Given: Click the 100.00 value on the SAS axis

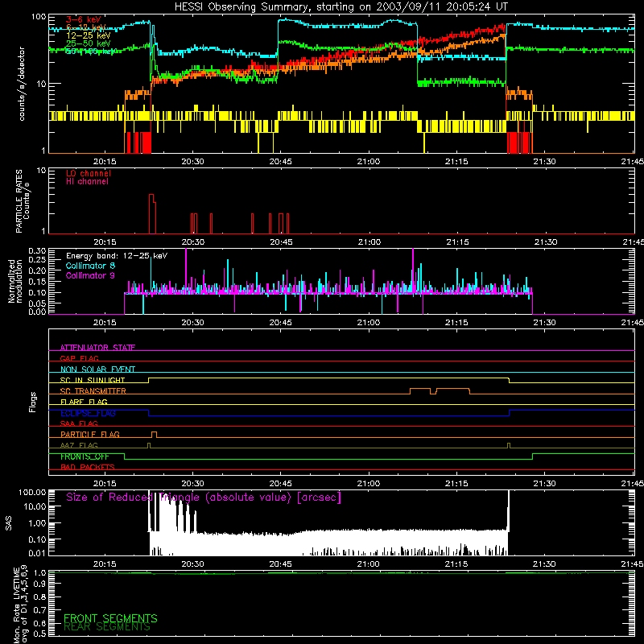Looking at the screenshot, I should (32, 493).
